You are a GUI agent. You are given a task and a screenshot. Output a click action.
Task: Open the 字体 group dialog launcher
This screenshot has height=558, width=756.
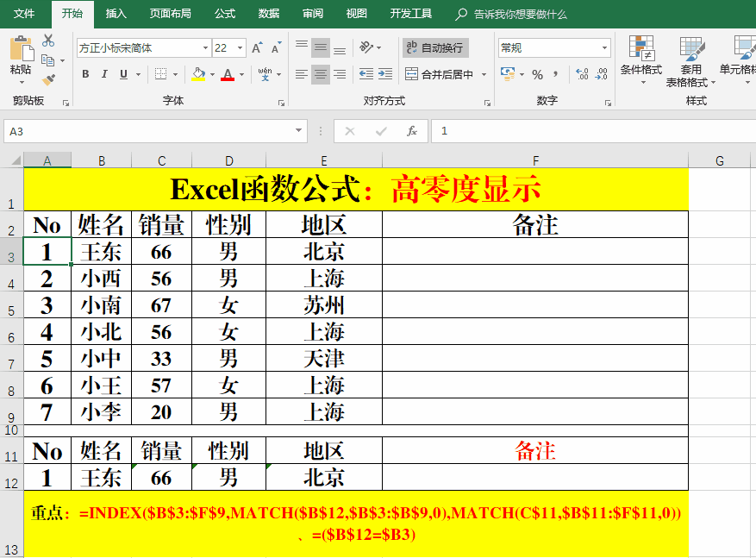point(281,103)
